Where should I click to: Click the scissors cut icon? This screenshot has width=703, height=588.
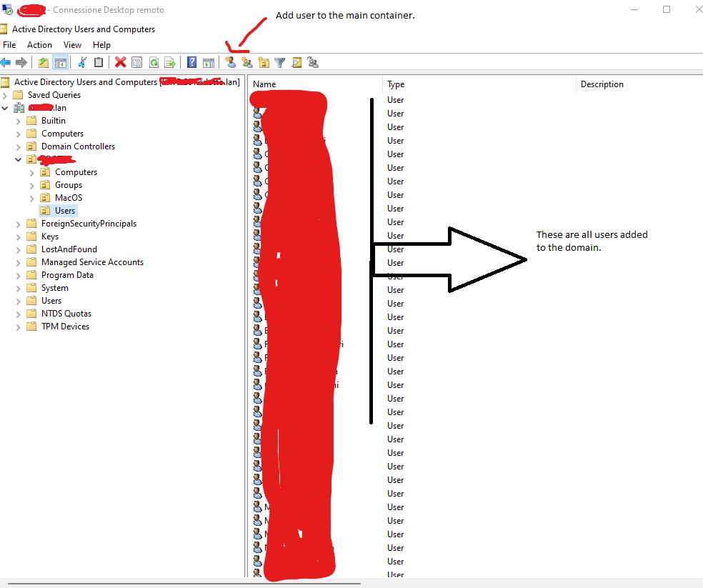coord(82,63)
